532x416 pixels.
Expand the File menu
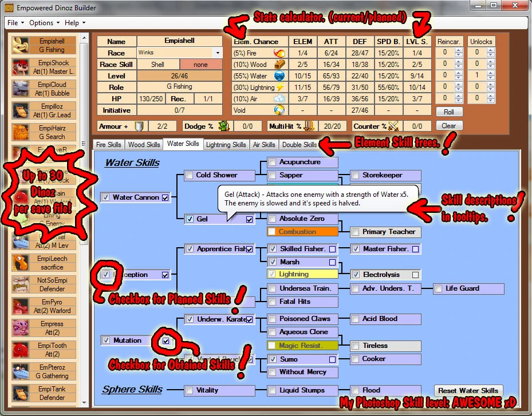15,23
